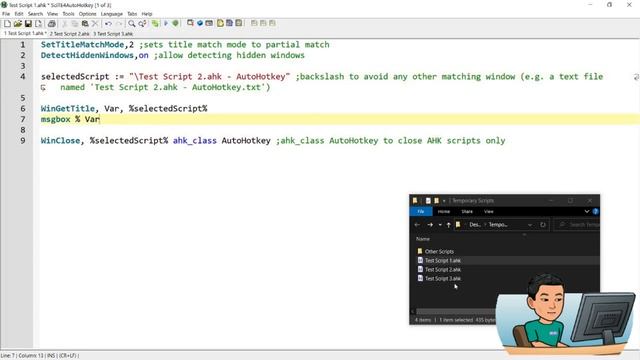Click the green pages toolbar icon
This screenshot has height=360, width=640.
155,24
